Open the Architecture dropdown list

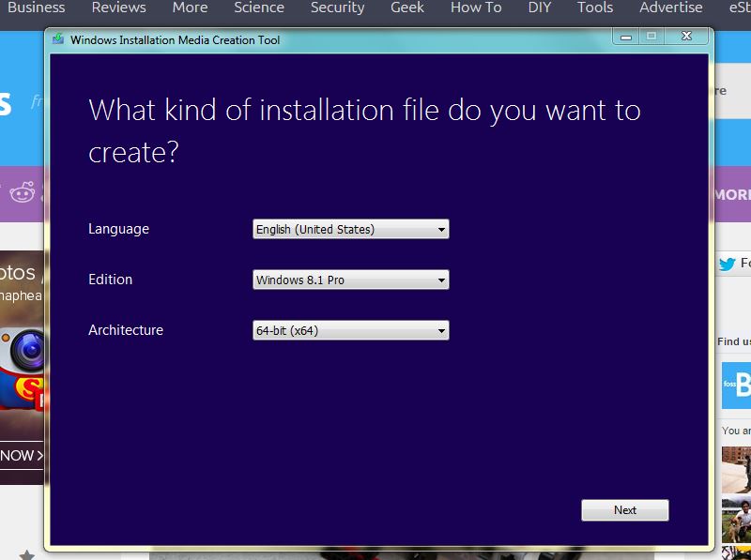tap(350, 330)
